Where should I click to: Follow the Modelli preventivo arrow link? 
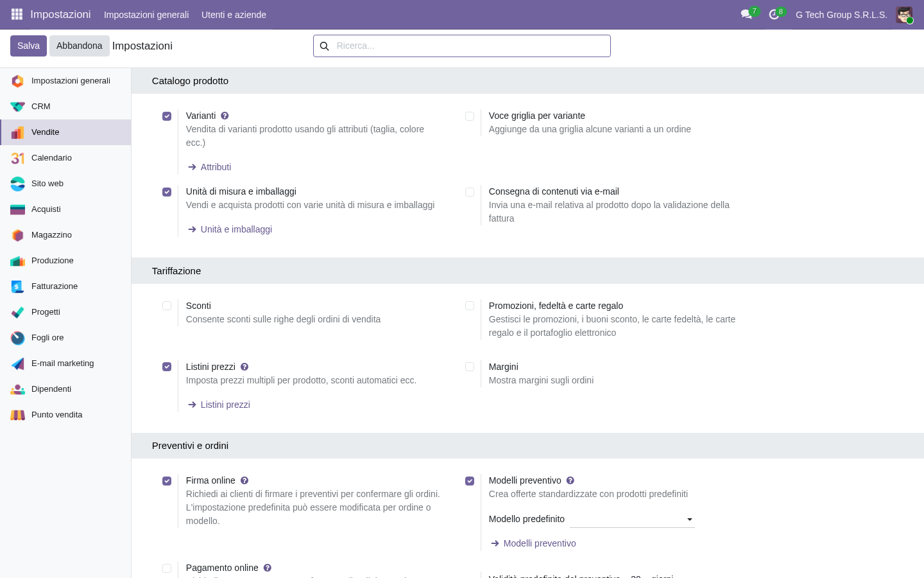pos(533,543)
